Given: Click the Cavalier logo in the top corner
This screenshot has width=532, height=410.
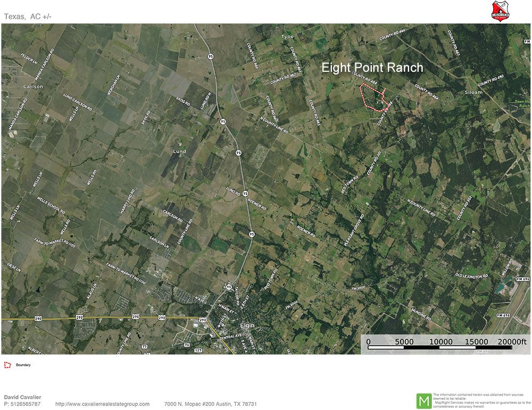Looking at the screenshot, I should (501, 11).
